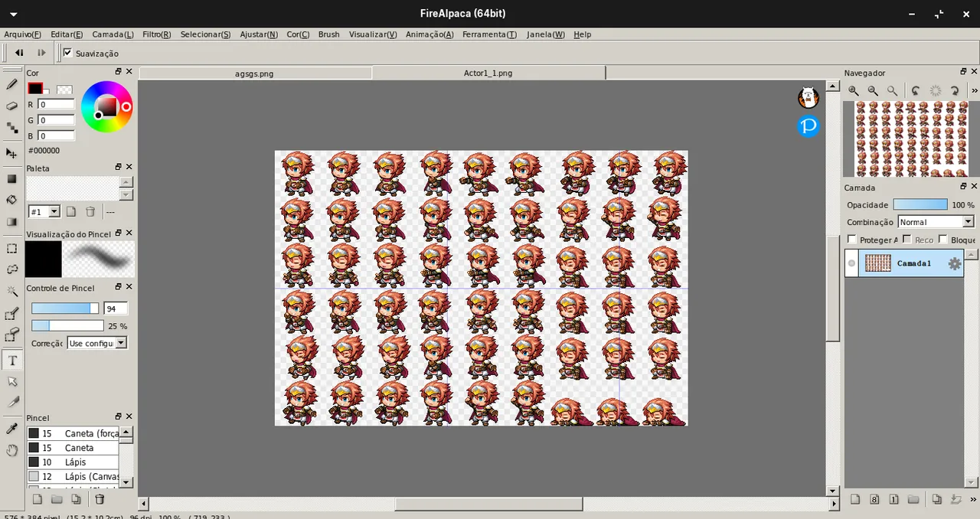Switch to Actor1_1.png tab
The image size is (980, 519).
pos(488,73)
